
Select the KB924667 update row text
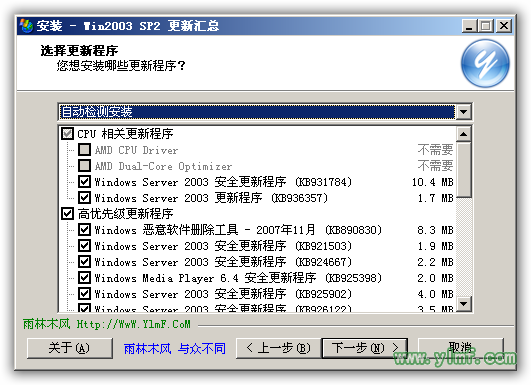[x=223, y=262]
